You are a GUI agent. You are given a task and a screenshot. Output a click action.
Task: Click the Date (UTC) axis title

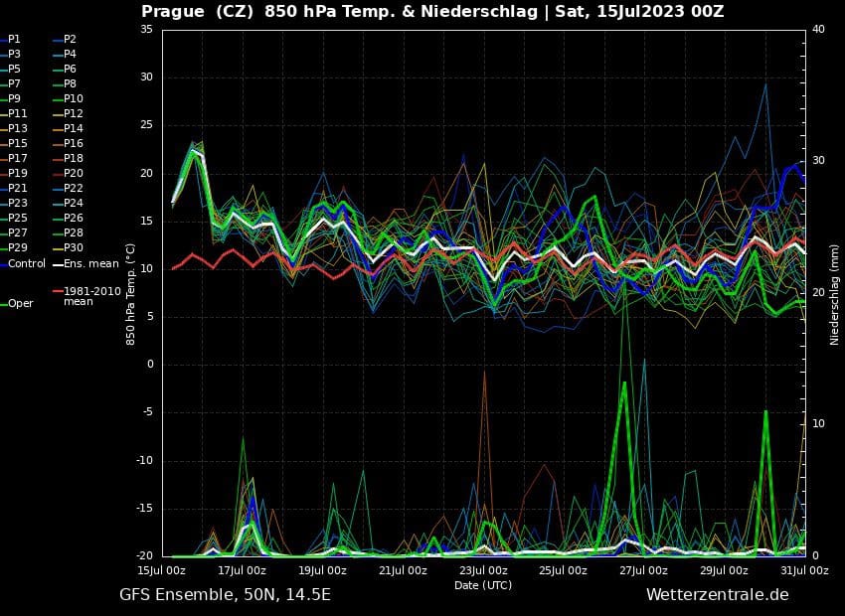click(x=483, y=585)
